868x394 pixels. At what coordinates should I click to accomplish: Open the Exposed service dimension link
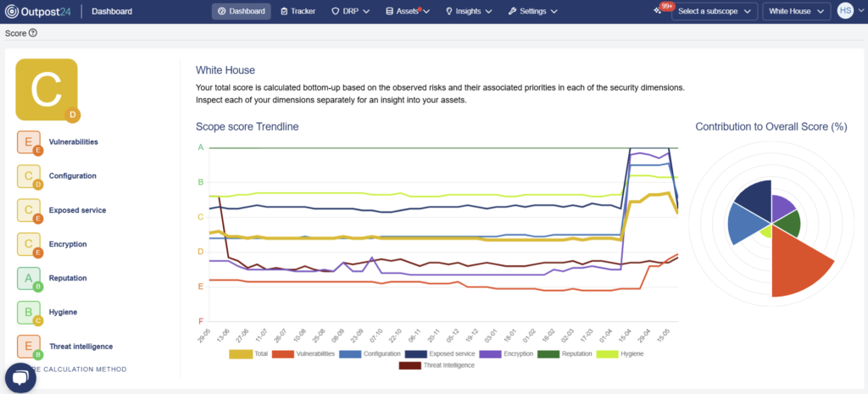tap(77, 210)
